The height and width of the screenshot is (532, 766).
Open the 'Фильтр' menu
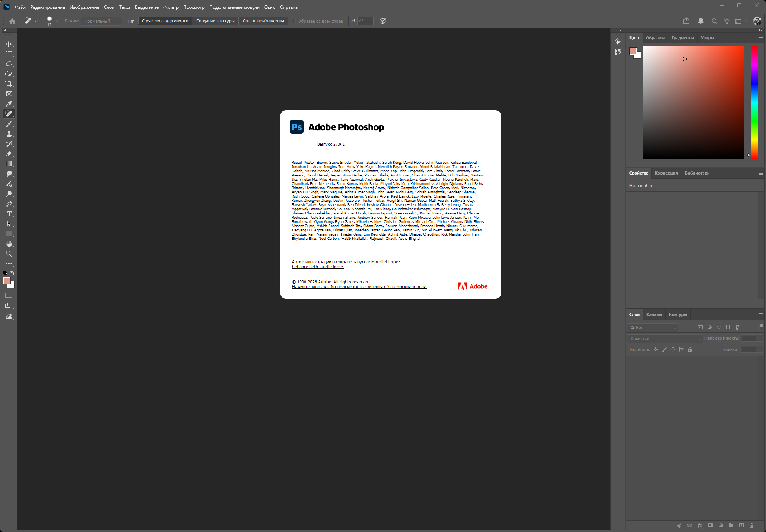tap(171, 7)
